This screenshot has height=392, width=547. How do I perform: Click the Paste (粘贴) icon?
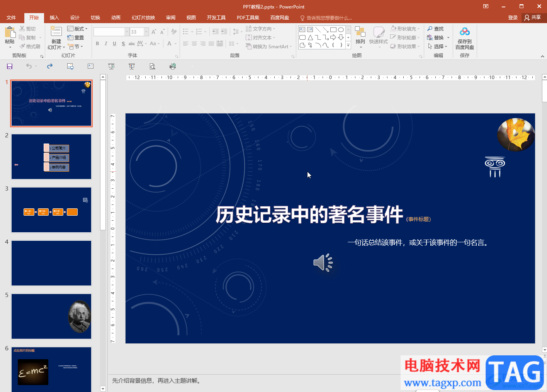point(10,32)
